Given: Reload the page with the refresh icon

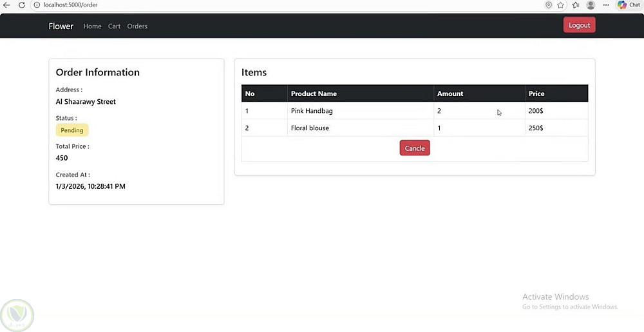Looking at the screenshot, I should coord(22,5).
